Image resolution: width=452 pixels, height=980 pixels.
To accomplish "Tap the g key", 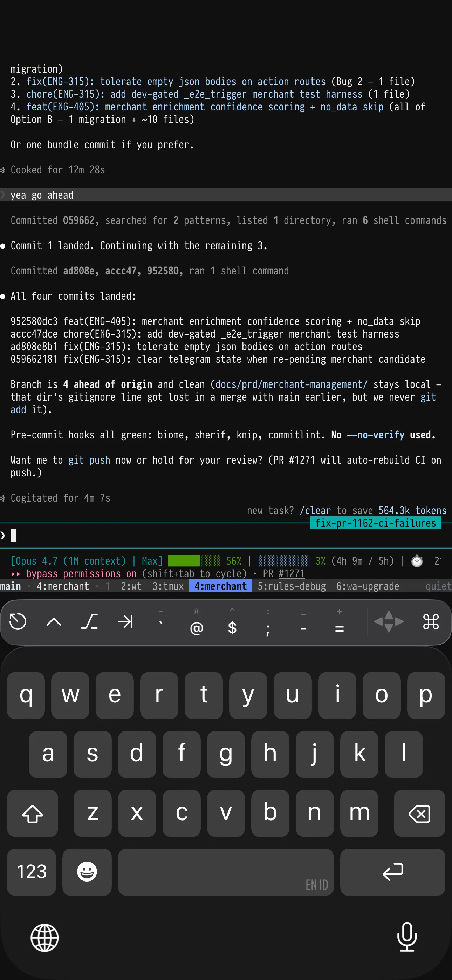I will click(x=226, y=754).
